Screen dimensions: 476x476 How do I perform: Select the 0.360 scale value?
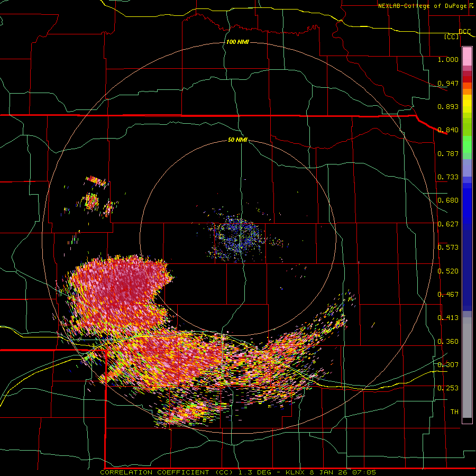[448, 342]
